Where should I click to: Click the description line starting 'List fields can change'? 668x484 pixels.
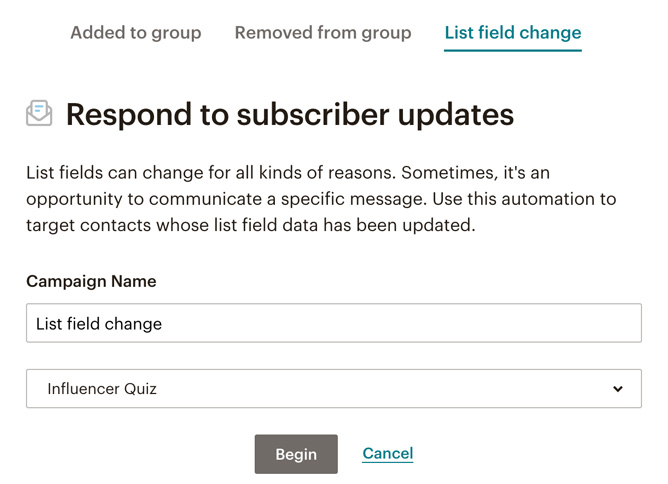[288, 173]
